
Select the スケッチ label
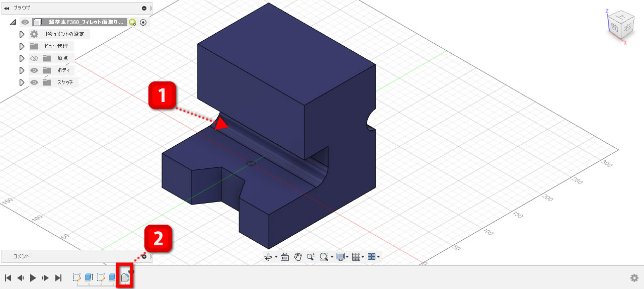(x=66, y=82)
